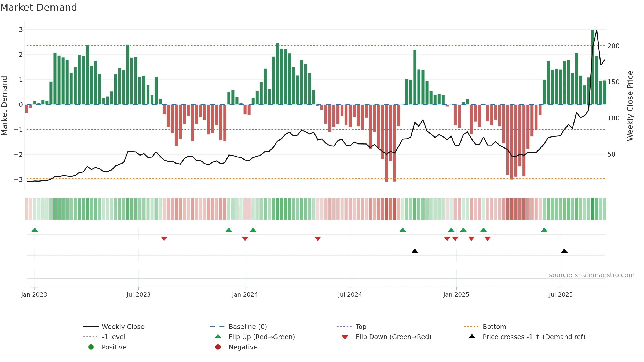
Task: Click the black price-cross marker before Jan 2025
Action: pyautogui.click(x=415, y=251)
